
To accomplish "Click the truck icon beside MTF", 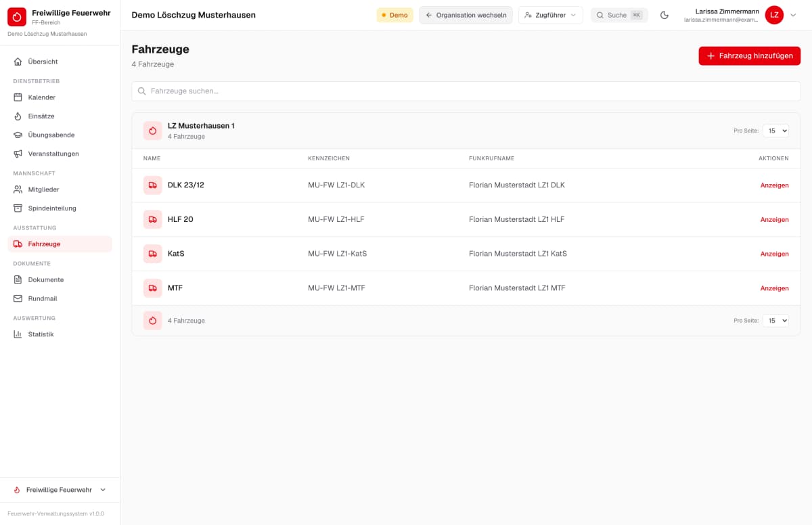I will 153,288.
